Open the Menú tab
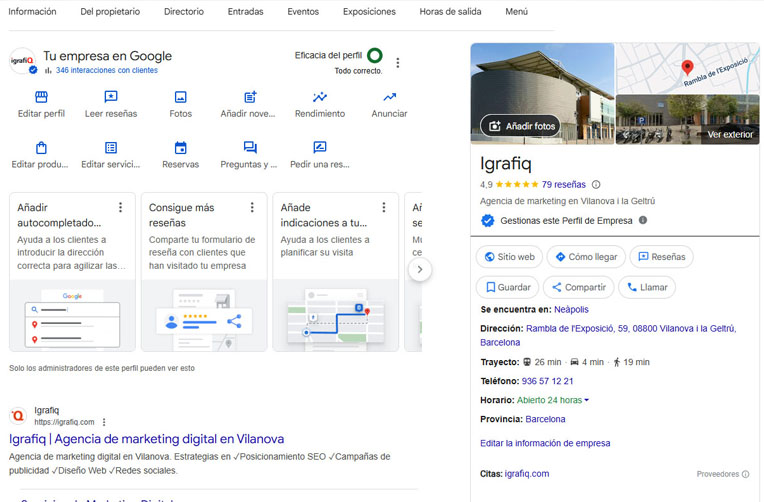 coord(516,12)
